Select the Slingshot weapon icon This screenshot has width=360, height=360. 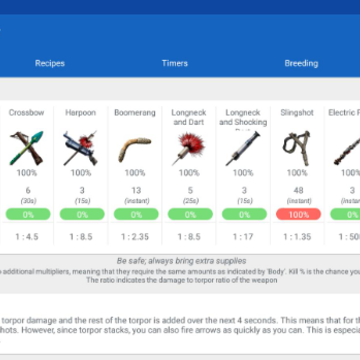tap(297, 148)
